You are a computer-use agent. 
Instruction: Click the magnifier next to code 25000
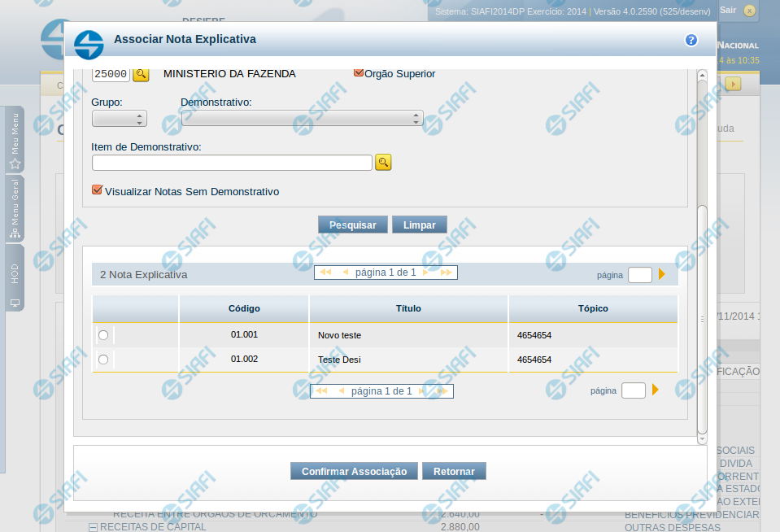pos(142,74)
